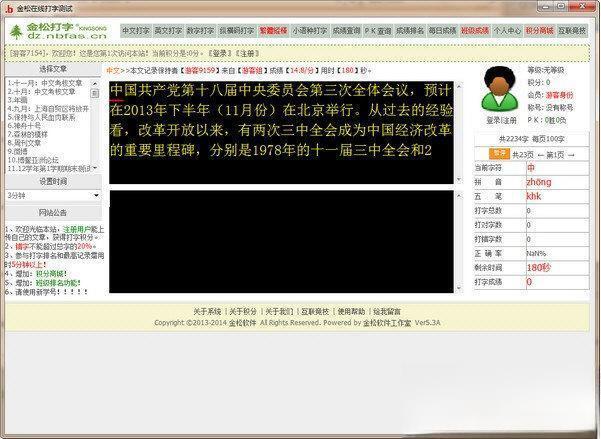The height and width of the screenshot is (439, 601).
Task: Click the red pinyin value zhōng
Action: coord(539,182)
